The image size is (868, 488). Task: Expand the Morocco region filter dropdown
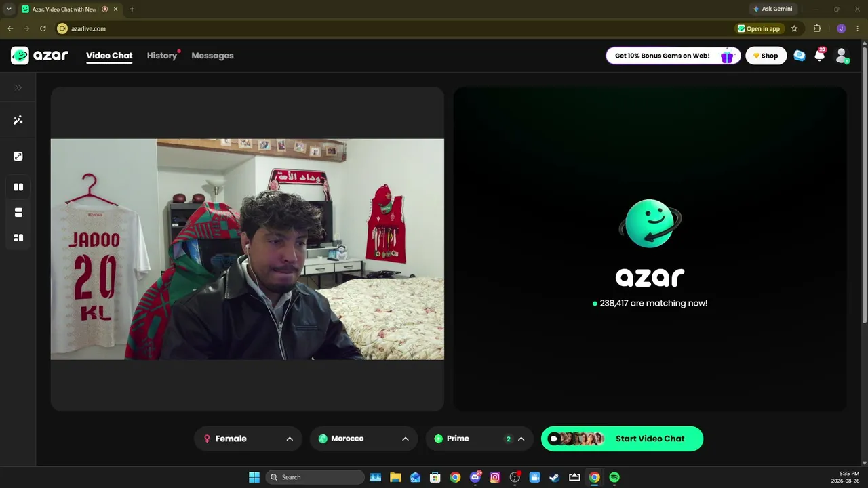point(364,439)
